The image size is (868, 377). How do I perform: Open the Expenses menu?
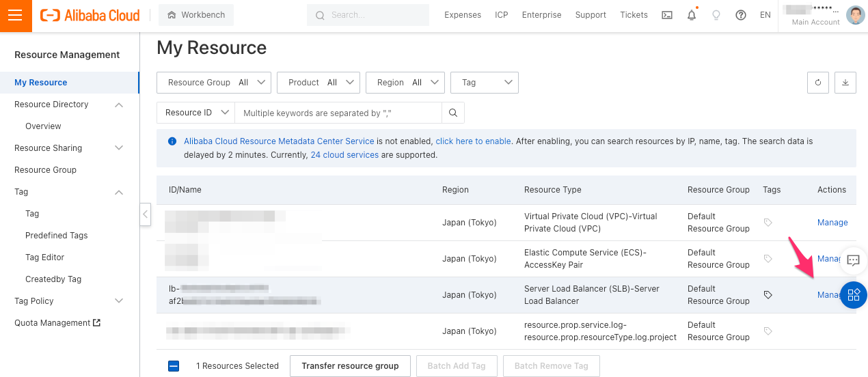463,15
